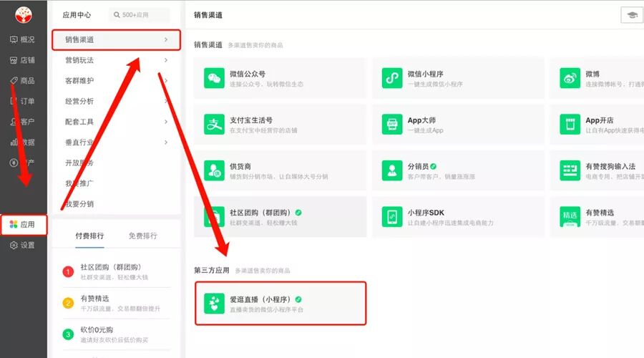Open the 微信小程序 mini-program icon
This screenshot has height=358, width=644.
point(392,78)
